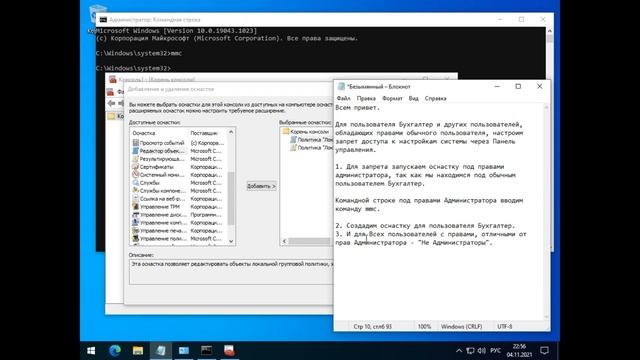Image resolution: width=640 pixels, height=360 pixels.
Task: Click the 'Доступные оснастки:' label
Action: pyautogui.click(x=155, y=122)
